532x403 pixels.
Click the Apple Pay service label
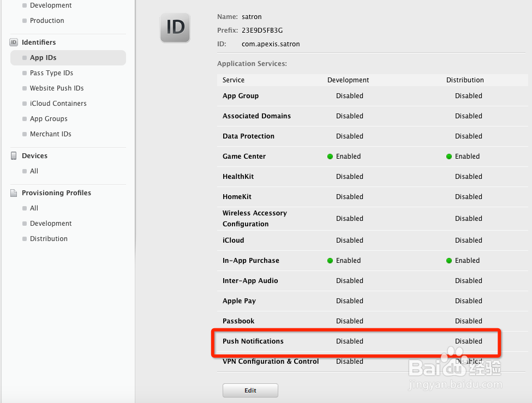pyautogui.click(x=239, y=301)
